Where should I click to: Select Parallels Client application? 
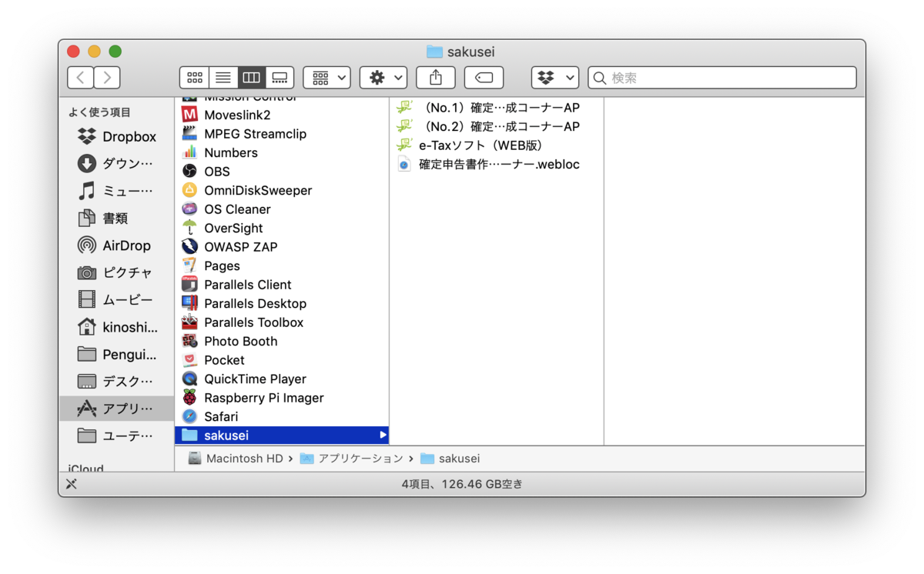(282, 285)
